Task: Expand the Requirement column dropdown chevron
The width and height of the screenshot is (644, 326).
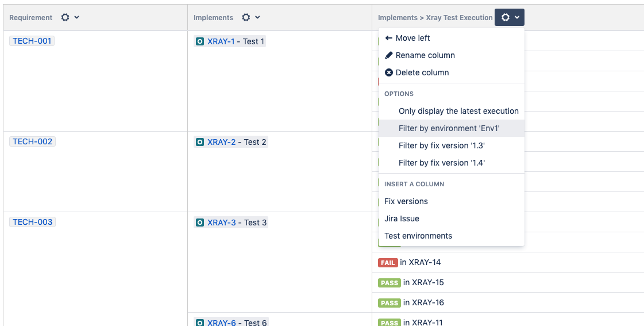Action: pos(77,18)
